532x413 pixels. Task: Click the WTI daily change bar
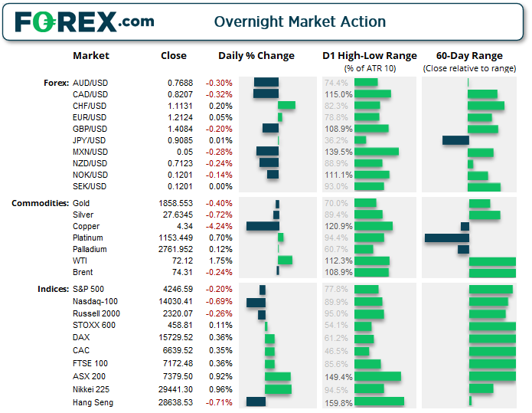285,261
